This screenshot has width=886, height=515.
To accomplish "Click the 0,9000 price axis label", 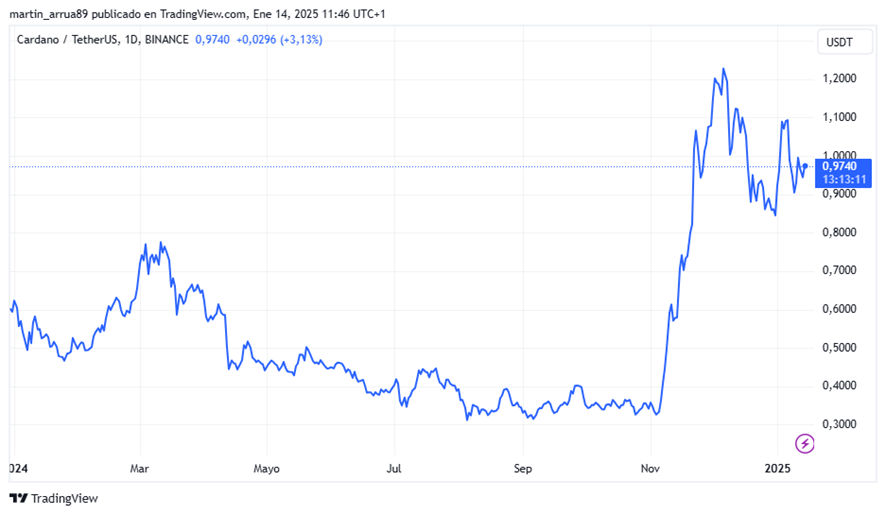I will pos(839,193).
